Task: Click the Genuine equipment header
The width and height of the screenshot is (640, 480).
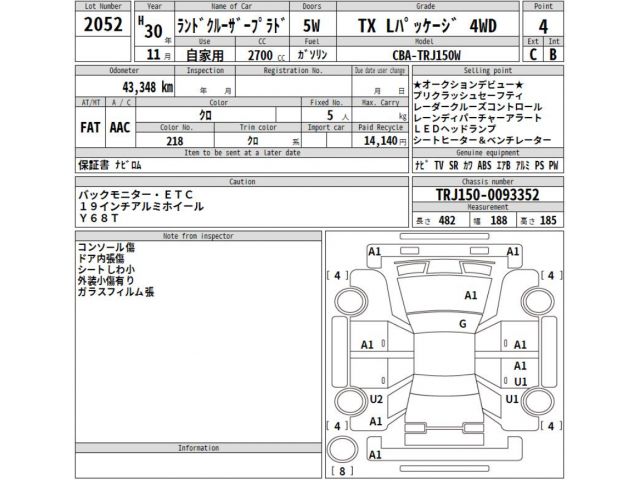Action: (488, 153)
